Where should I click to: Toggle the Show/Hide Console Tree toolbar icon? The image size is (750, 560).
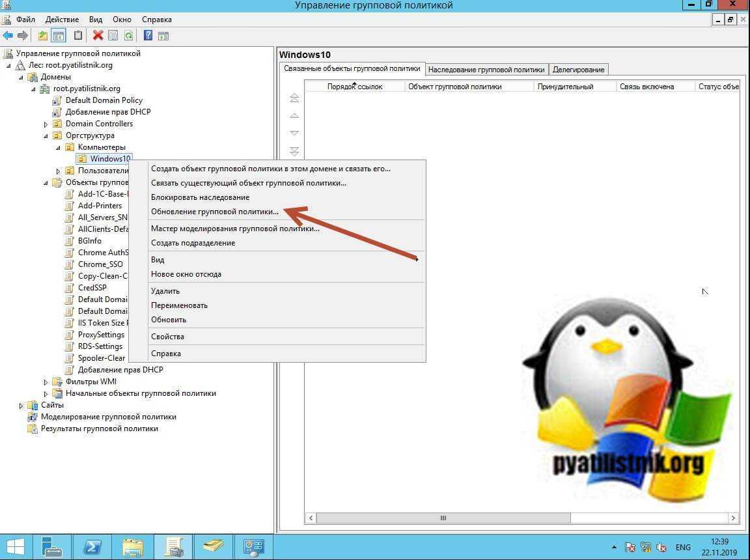59,36
